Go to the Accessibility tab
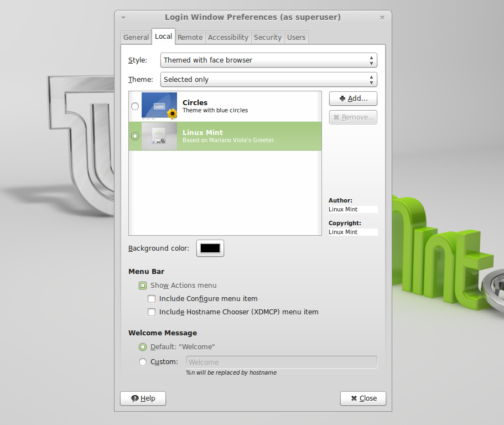Image resolution: width=504 pixels, height=425 pixels. 228,37
